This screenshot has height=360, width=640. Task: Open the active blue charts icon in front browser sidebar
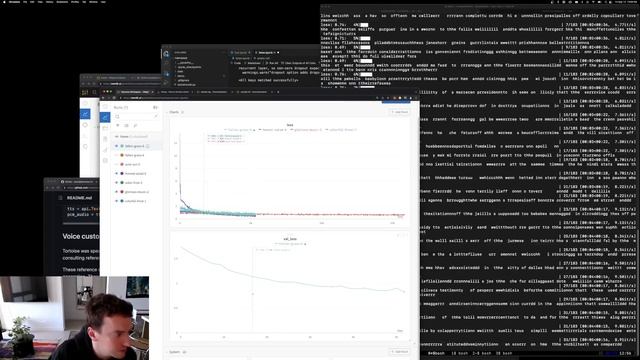105,118
